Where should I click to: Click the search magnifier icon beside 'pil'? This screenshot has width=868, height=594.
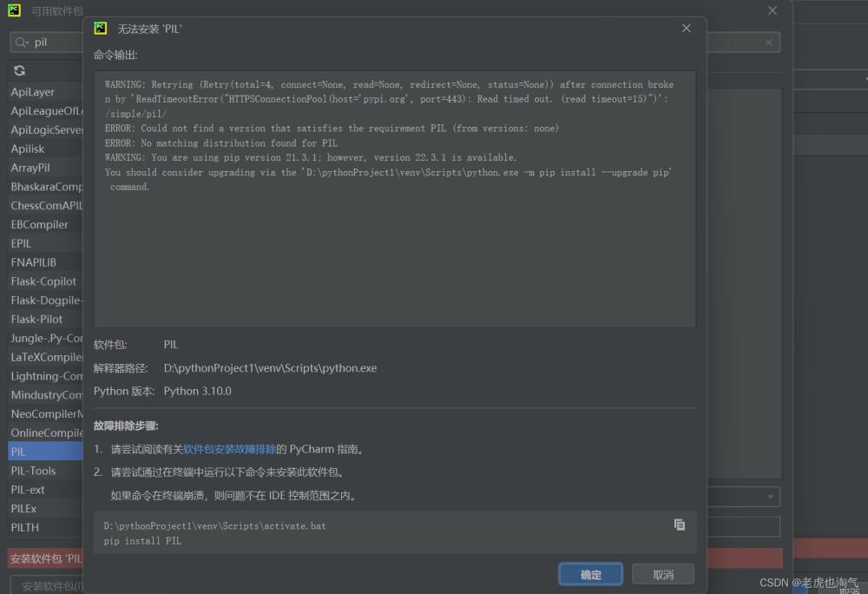(x=22, y=43)
